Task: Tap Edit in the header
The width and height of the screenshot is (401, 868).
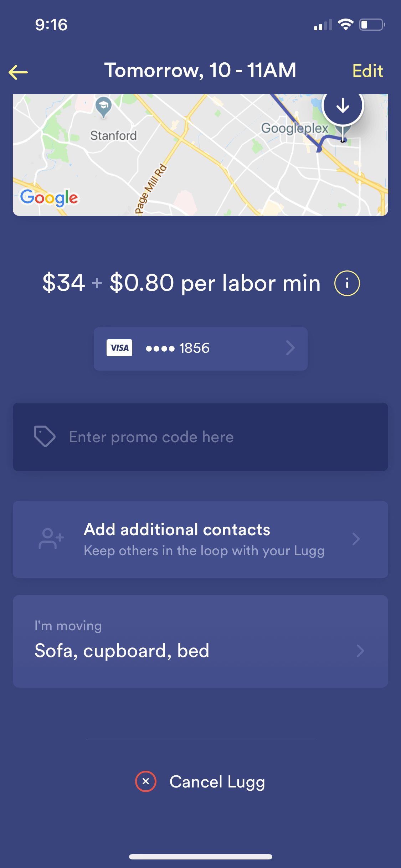Action: tap(367, 71)
